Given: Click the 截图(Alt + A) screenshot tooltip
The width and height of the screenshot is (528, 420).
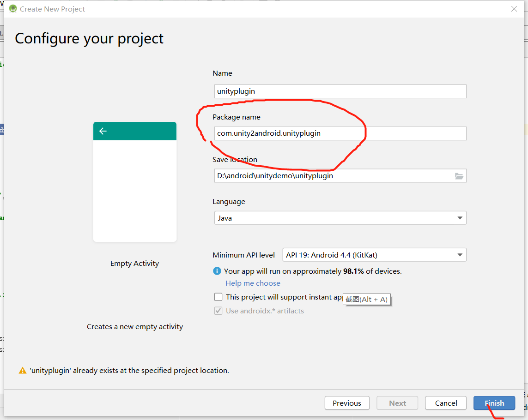Looking at the screenshot, I should [x=366, y=299].
